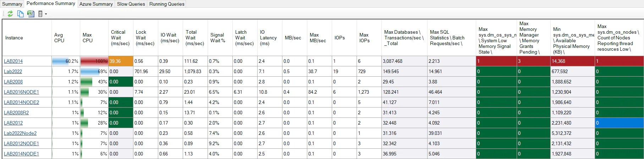
Task: Select the red 14,368 available memory cell
Action: point(572,61)
